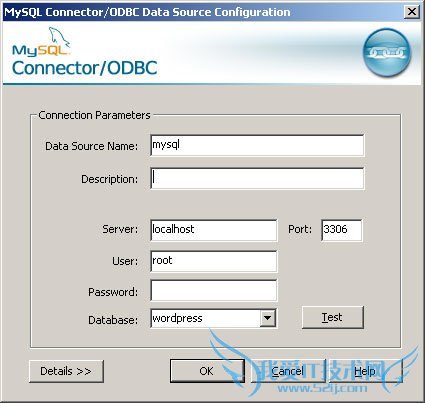
Task: Click the Connection Parameters group title
Action: coord(94,115)
